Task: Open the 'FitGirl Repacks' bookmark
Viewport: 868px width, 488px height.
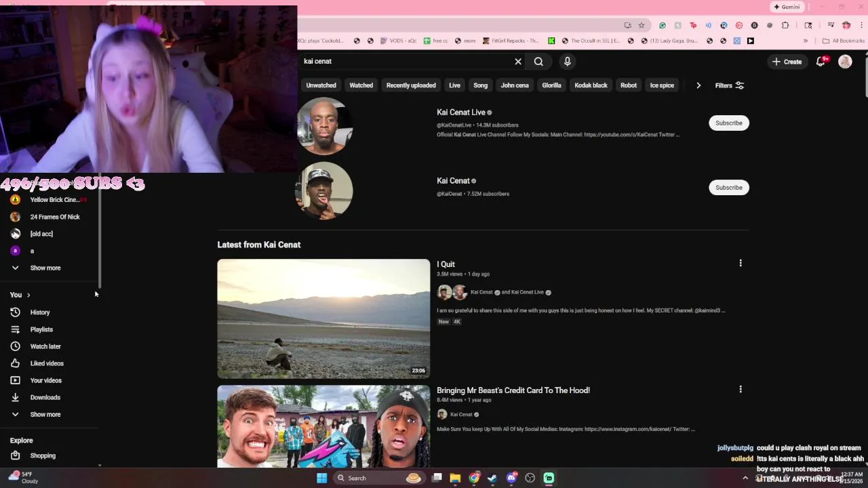Action: (x=511, y=41)
